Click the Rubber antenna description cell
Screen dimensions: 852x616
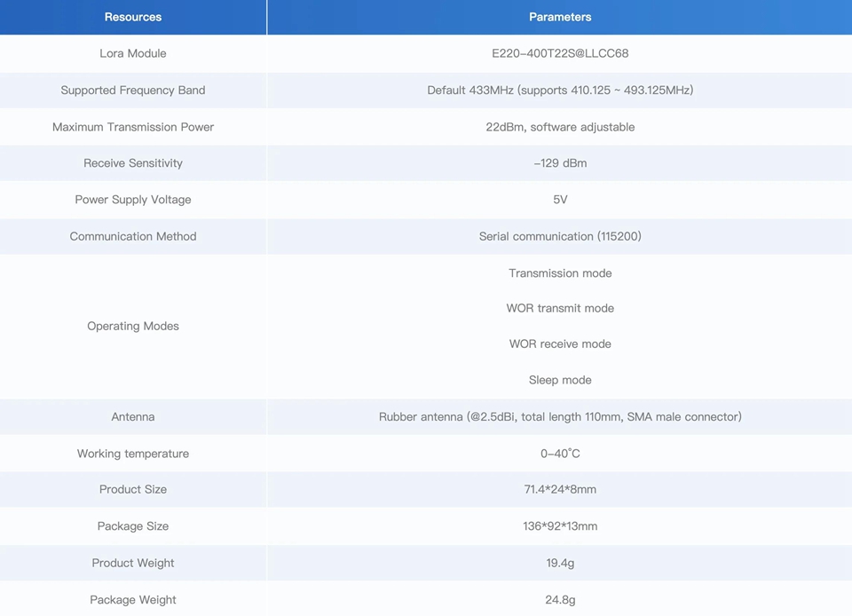560,416
